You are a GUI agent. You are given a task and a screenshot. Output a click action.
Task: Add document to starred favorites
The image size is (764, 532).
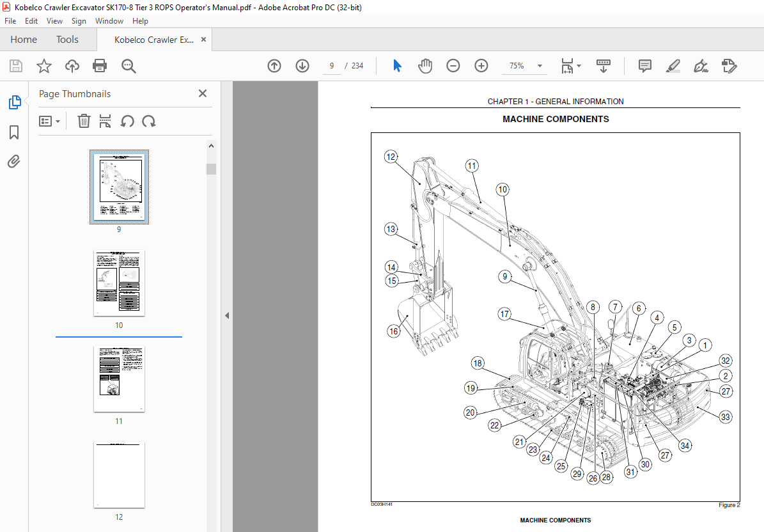pos(44,66)
